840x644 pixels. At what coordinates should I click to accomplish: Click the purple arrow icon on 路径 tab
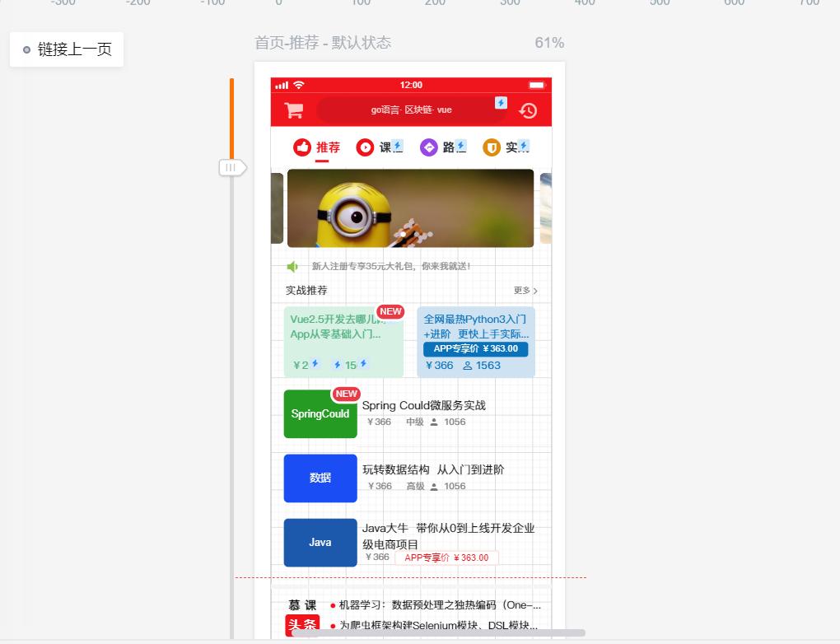pyautogui.click(x=429, y=147)
